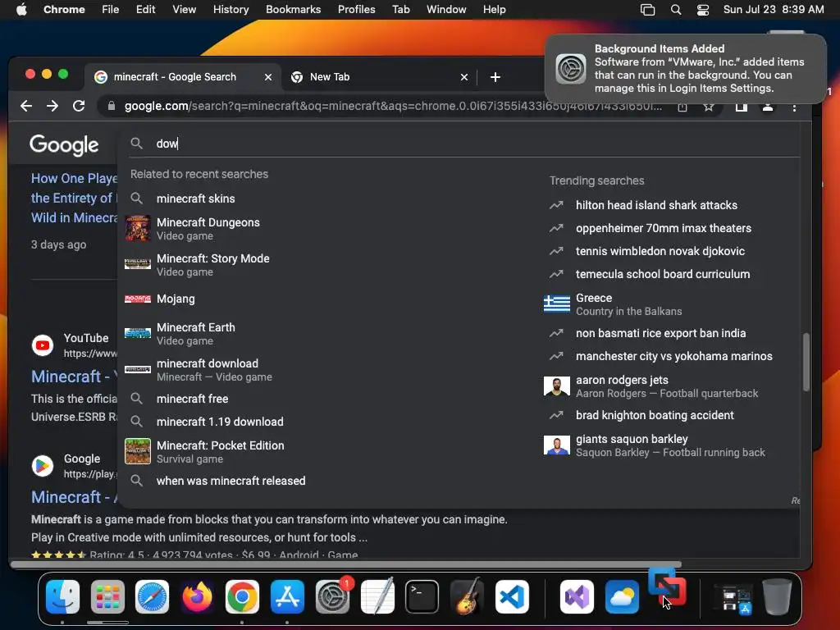Open the Bookmarks menu
This screenshot has width=840, height=630.
(293, 10)
